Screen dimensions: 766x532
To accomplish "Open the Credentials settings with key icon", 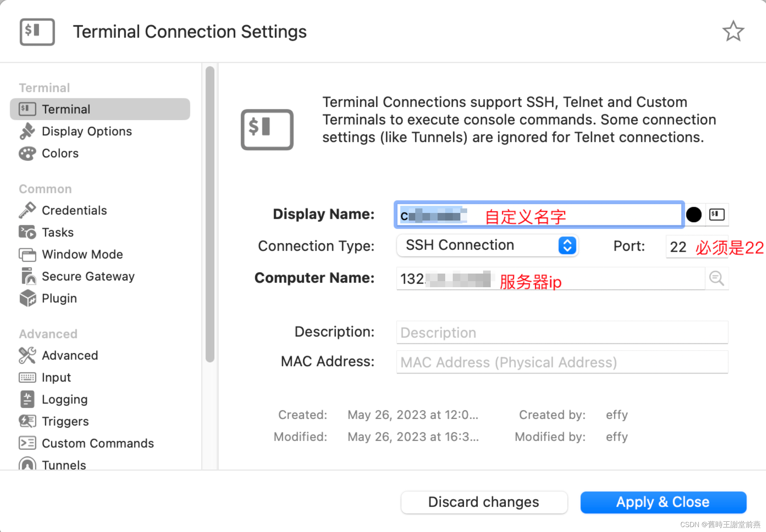I will coord(27,210).
